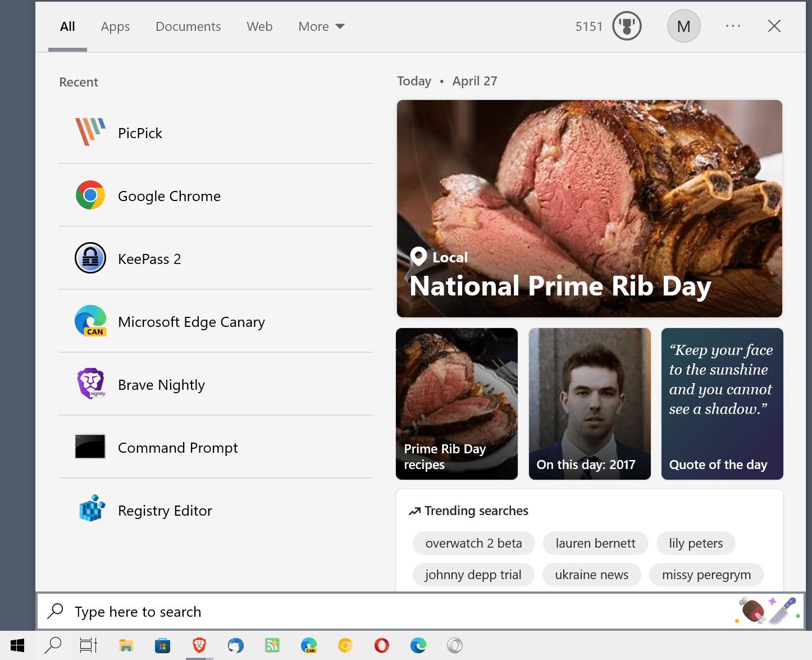Search trending 'johnny depp trial'
The width and height of the screenshot is (812, 660).
(473, 575)
